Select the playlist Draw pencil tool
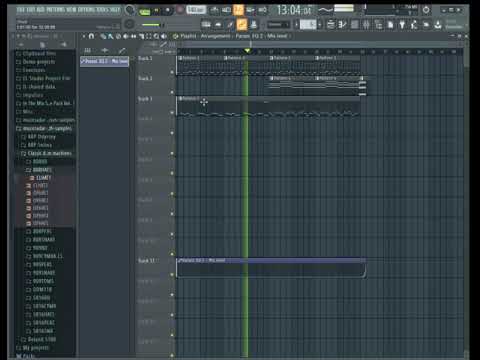This screenshot has height=360, width=480. (103, 36)
